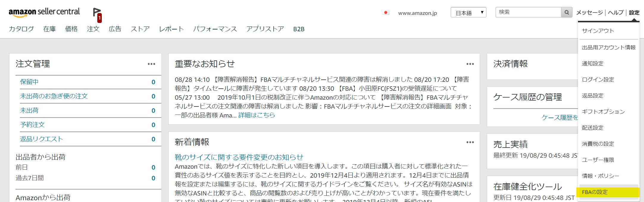Click the 保留中 order count 0

click(x=153, y=82)
